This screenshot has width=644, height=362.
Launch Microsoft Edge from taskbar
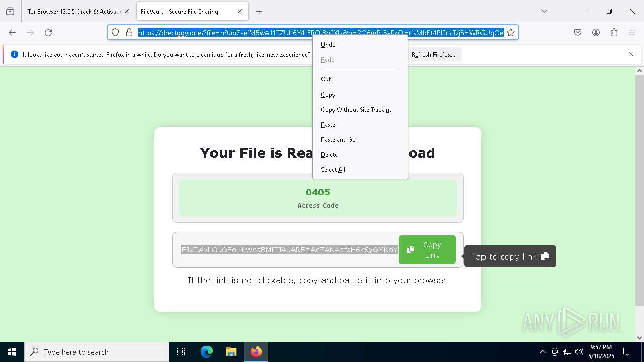(207, 352)
